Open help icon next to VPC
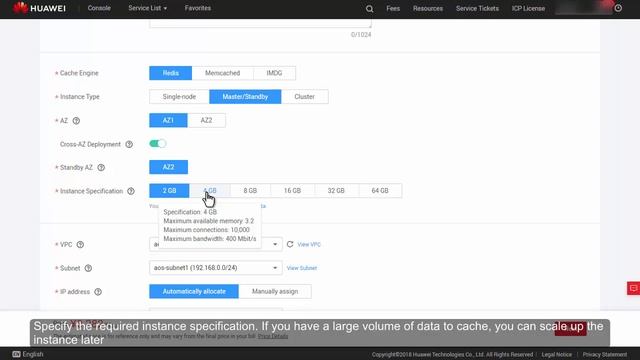Viewport: 640px width, 360px height. (80, 244)
